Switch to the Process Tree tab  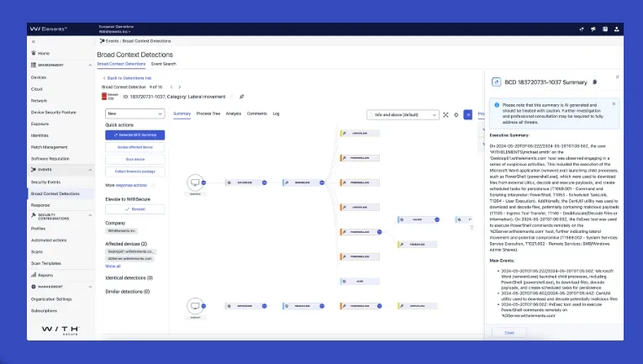(x=208, y=113)
